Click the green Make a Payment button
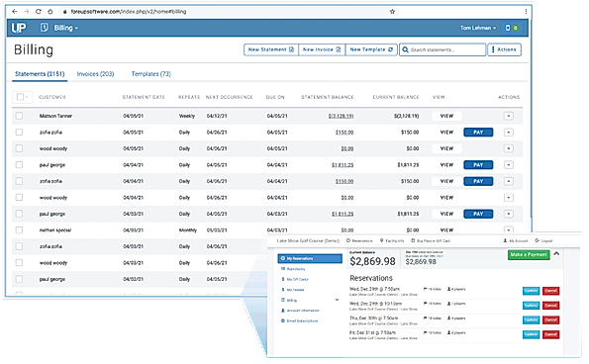This screenshot has height=364, width=589. tap(529, 255)
